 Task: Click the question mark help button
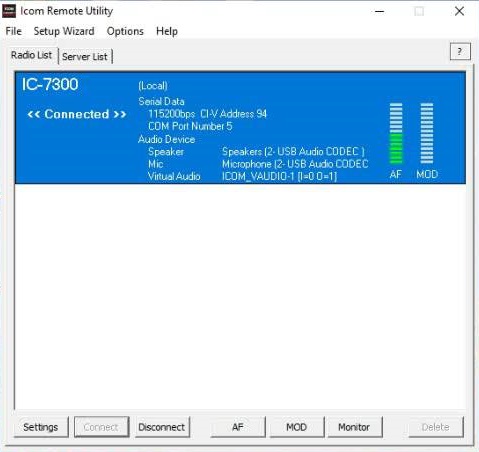point(460,52)
